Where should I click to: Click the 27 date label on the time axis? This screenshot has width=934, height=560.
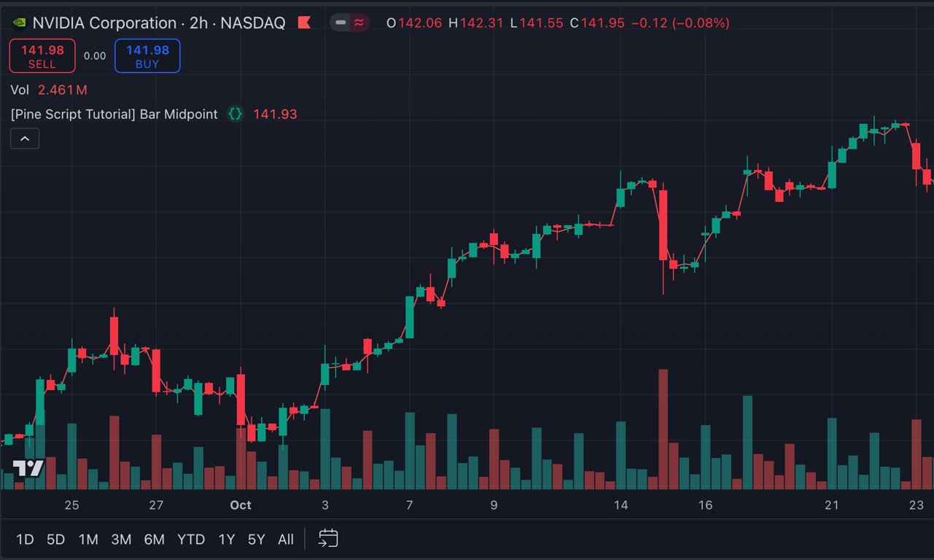coord(156,505)
